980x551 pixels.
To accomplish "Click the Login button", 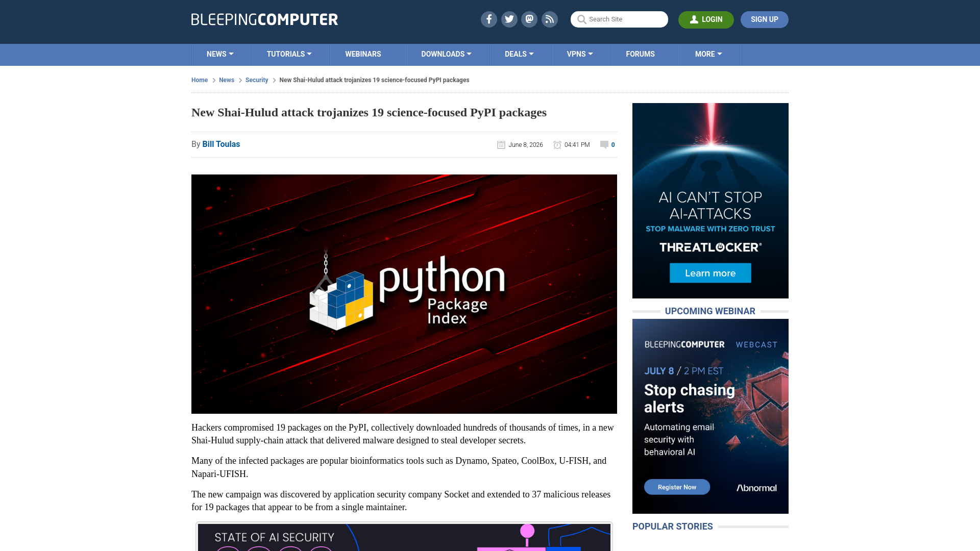I will [x=706, y=19].
